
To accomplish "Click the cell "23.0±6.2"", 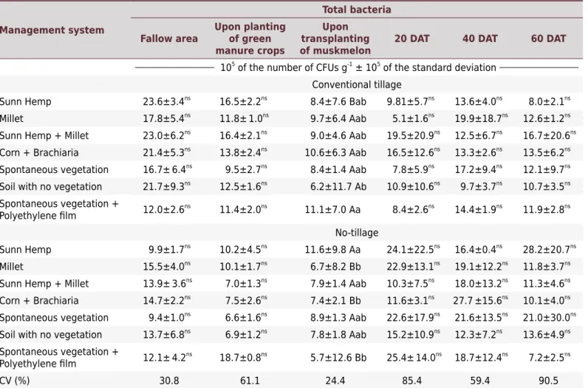I will (x=166, y=135).
